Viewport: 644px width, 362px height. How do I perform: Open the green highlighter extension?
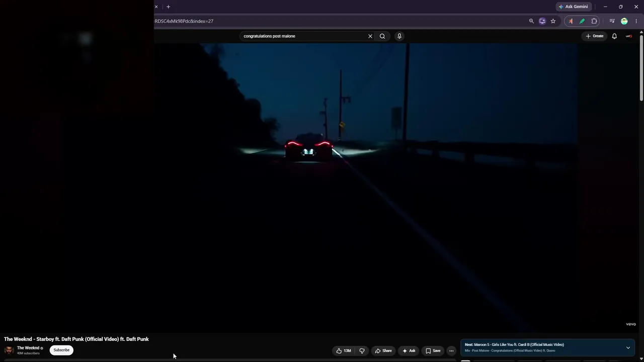coord(582,21)
